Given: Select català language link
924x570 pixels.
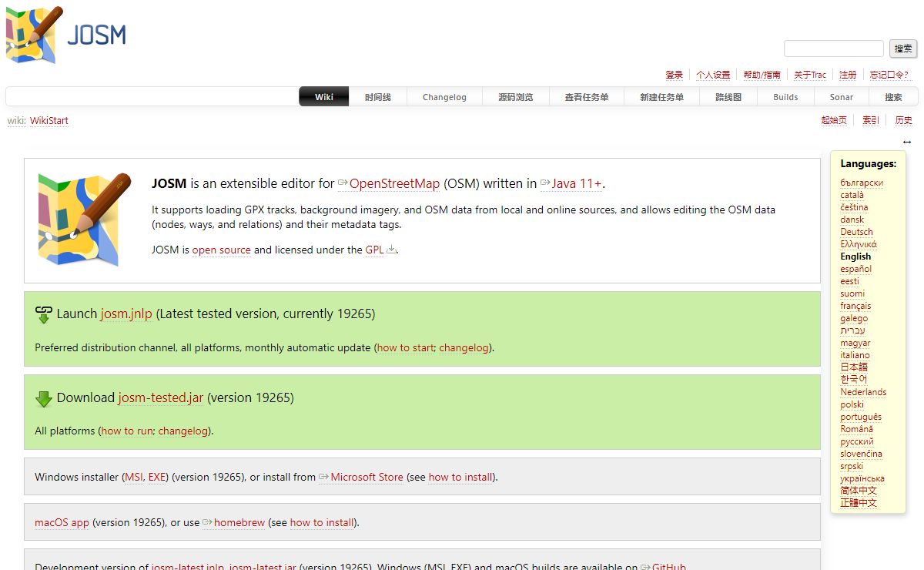Looking at the screenshot, I should [852, 195].
